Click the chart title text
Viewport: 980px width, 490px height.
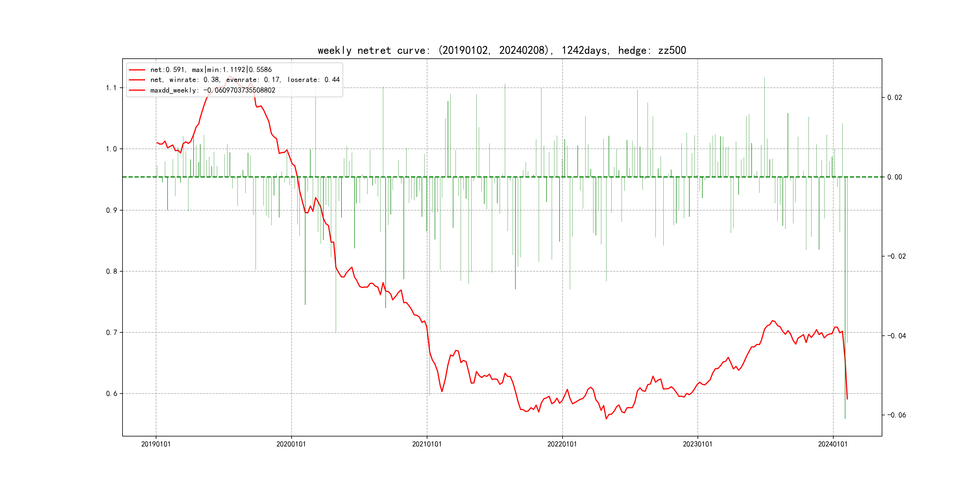pyautogui.click(x=501, y=50)
